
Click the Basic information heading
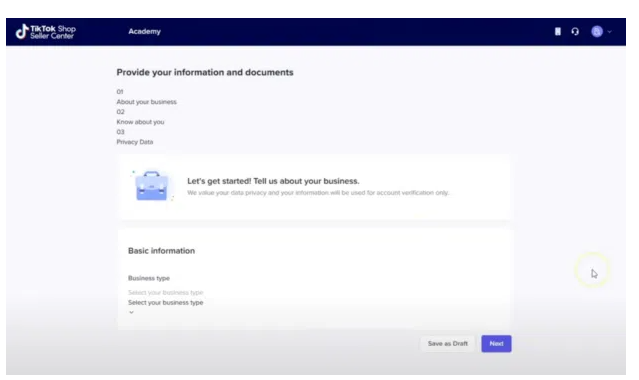tap(161, 251)
